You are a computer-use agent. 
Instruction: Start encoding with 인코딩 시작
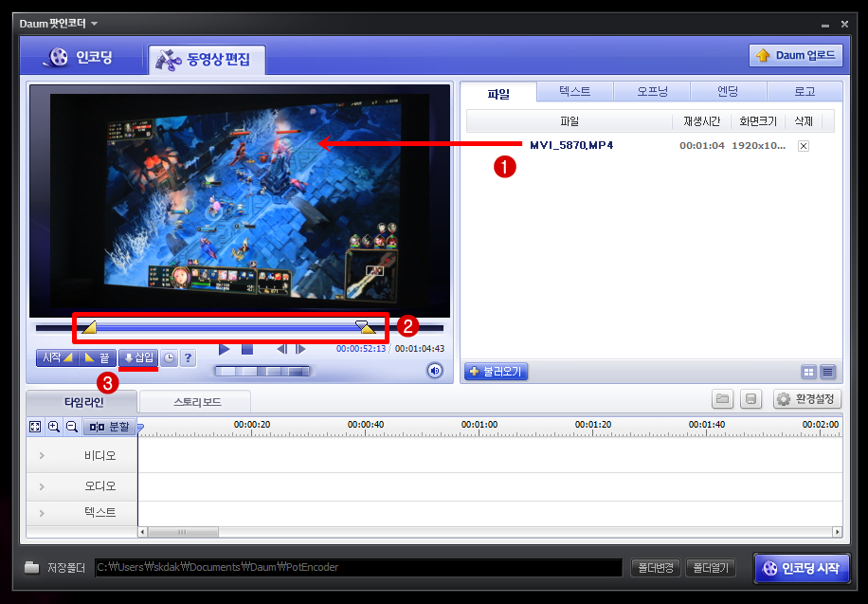pos(801,568)
